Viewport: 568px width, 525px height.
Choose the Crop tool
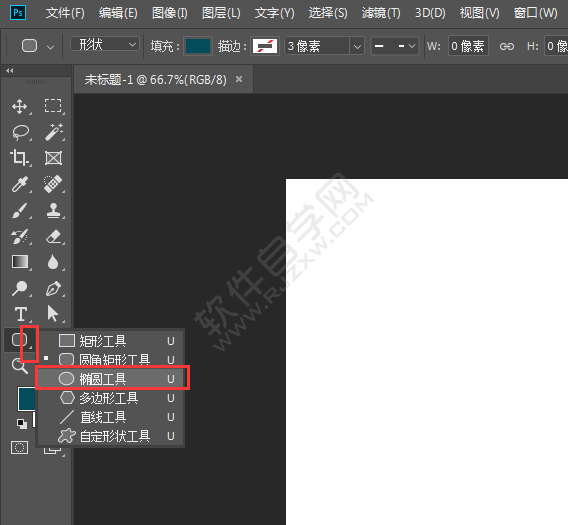20,158
